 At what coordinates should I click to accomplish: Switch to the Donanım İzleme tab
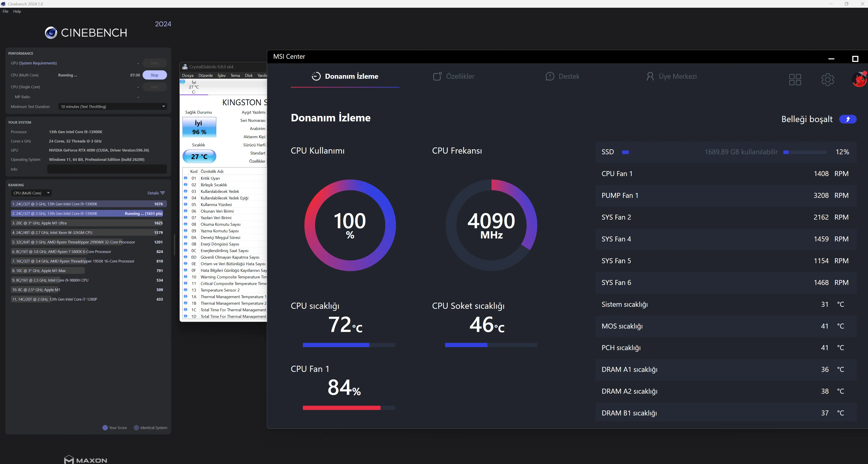click(x=345, y=76)
